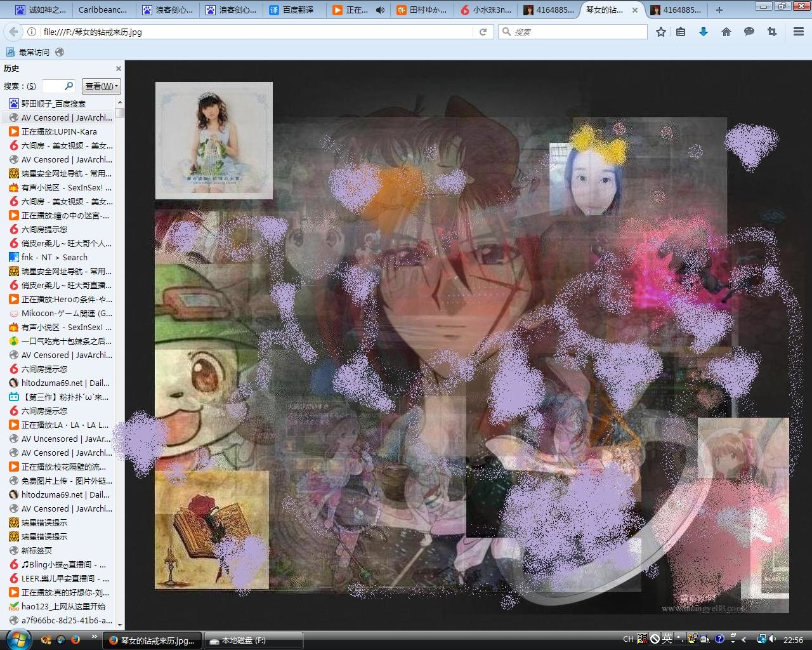
Task: Open history entry Mikocon-ゲーム関連
Action: click(x=58, y=313)
